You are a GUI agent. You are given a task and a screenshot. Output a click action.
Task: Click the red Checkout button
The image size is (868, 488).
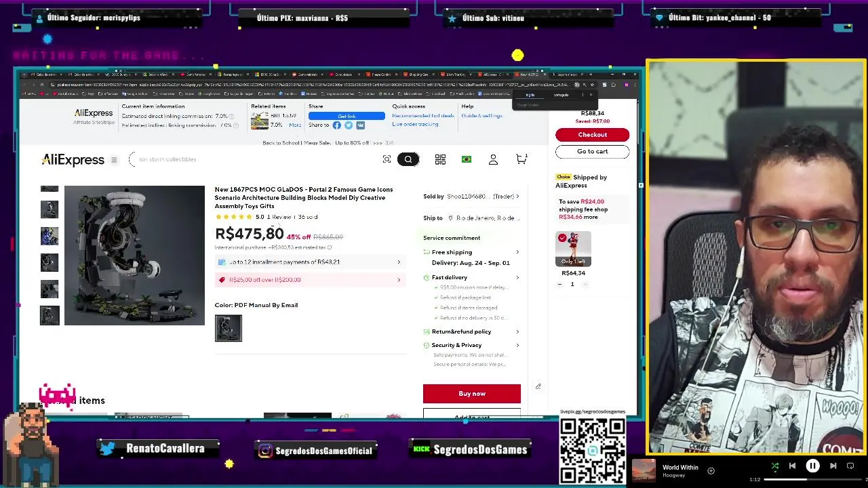click(592, 134)
